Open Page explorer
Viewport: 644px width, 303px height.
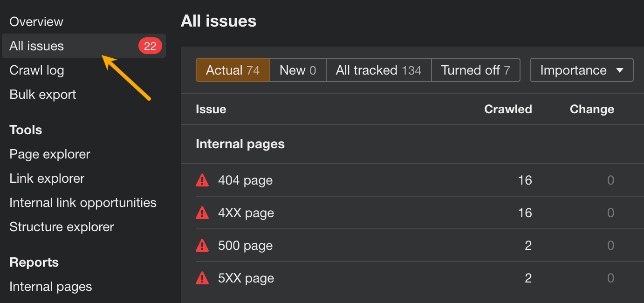[x=49, y=154]
